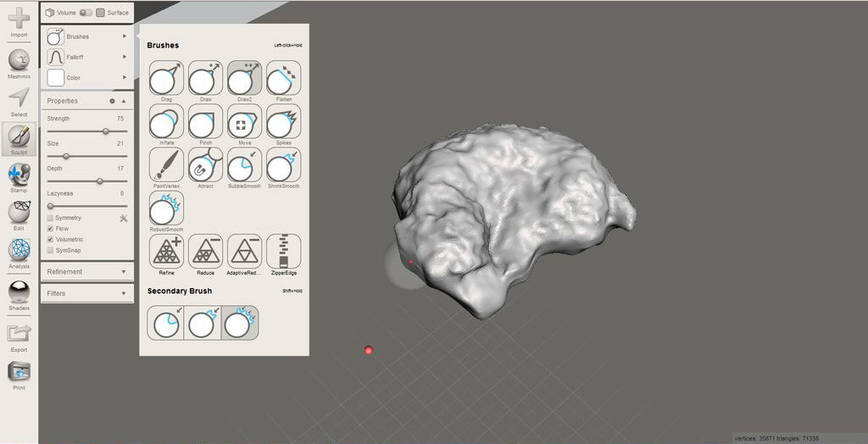Collapse the Properties panel arrow
The image size is (868, 444).
(x=124, y=102)
